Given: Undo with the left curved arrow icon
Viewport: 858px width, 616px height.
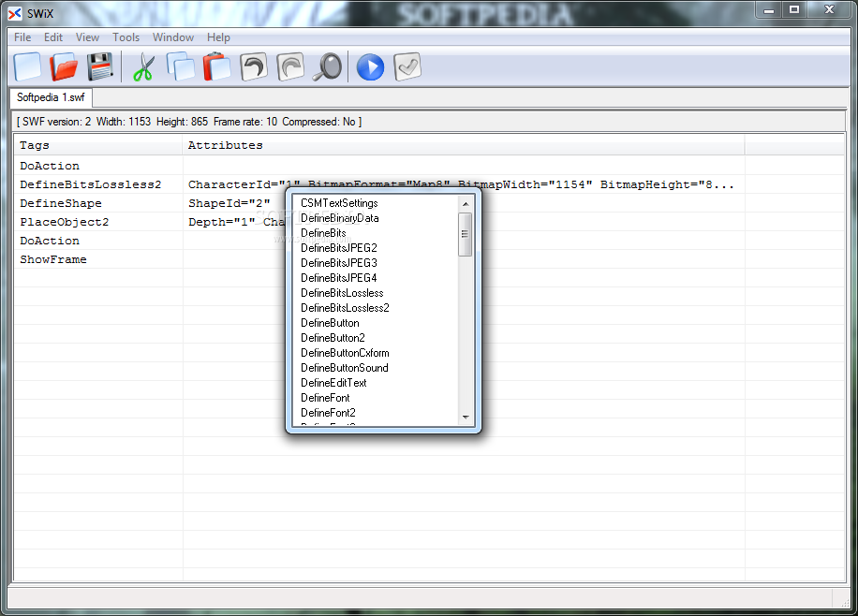Looking at the screenshot, I should [253, 66].
